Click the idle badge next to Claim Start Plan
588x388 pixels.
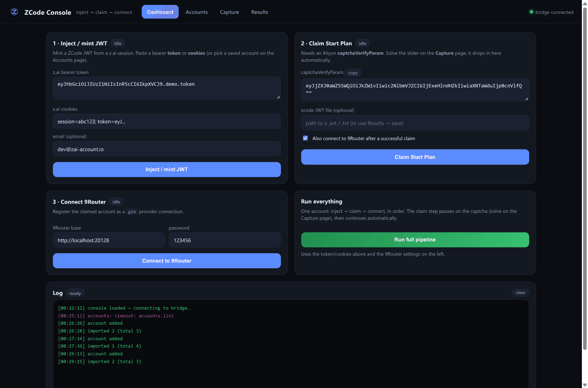click(363, 43)
